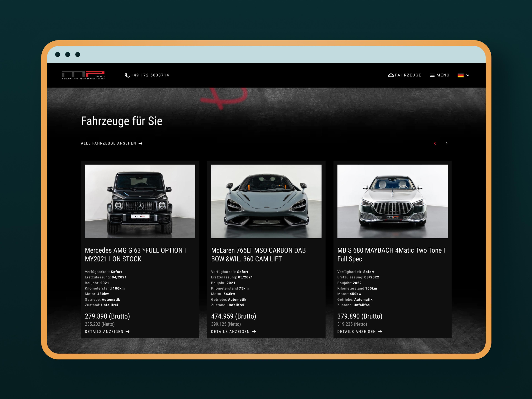This screenshot has width=532, height=399.
Task: Show next vehicles with right chevron
Action: 447,143
